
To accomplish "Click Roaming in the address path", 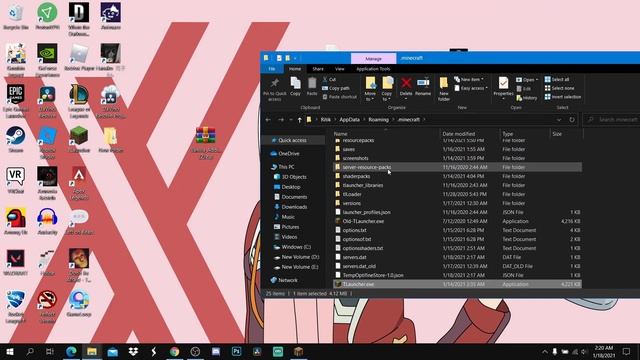I will click(378, 120).
